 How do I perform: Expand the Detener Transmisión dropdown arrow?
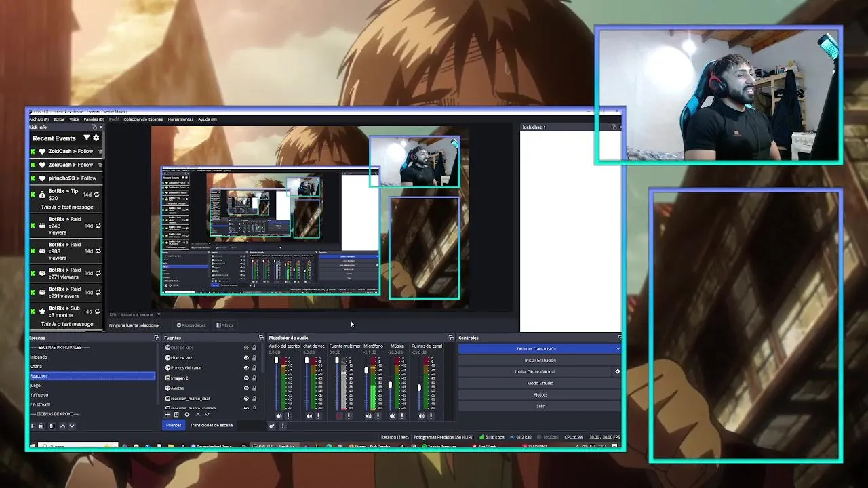[x=617, y=348]
